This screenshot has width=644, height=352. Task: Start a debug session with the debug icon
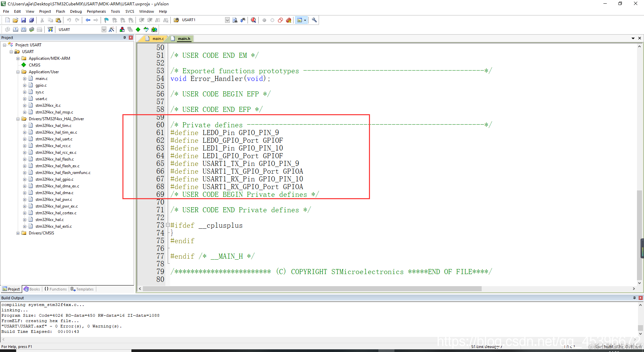(x=254, y=20)
